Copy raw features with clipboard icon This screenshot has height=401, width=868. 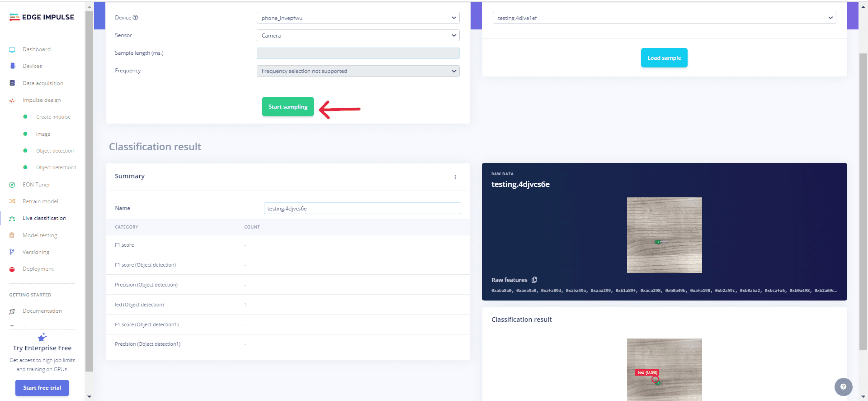click(x=534, y=280)
